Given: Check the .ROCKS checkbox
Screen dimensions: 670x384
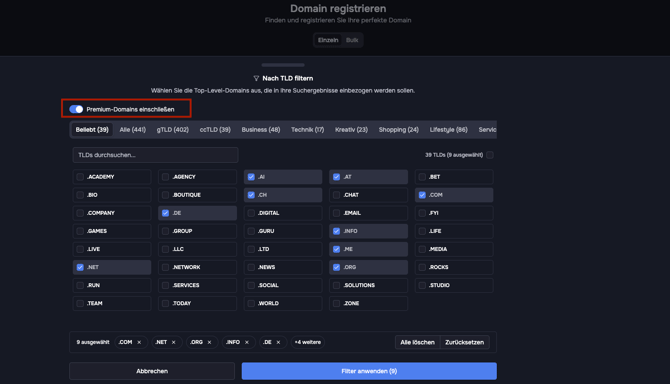Looking at the screenshot, I should pyautogui.click(x=422, y=267).
